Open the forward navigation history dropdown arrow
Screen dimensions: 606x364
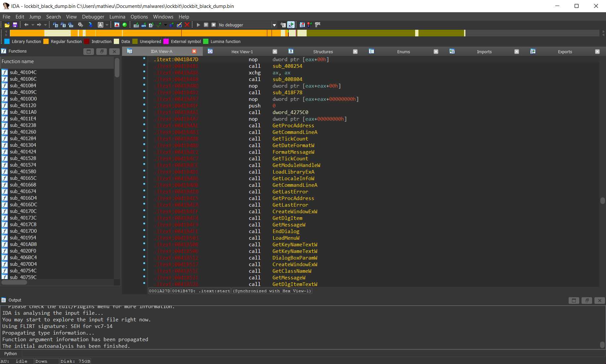coord(45,25)
